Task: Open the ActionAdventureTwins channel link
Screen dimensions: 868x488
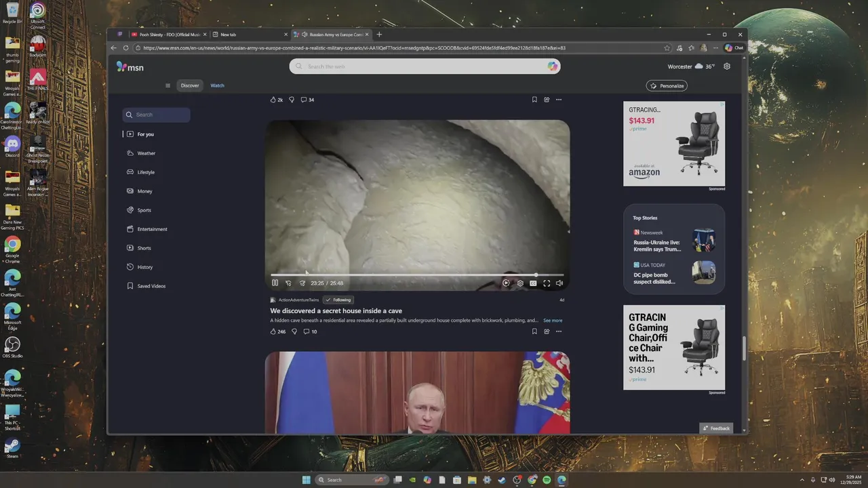Action: (x=298, y=300)
